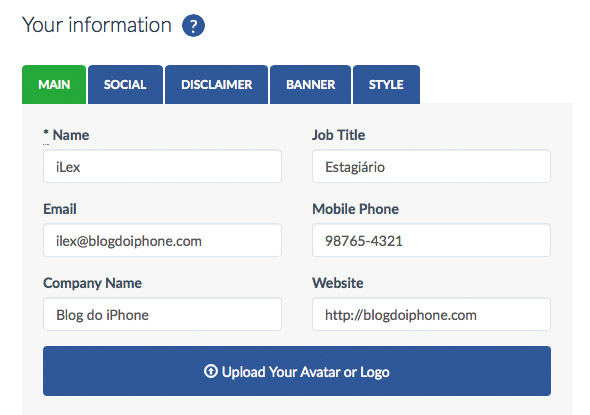
Task: Click the Email label
Action: click(x=60, y=209)
